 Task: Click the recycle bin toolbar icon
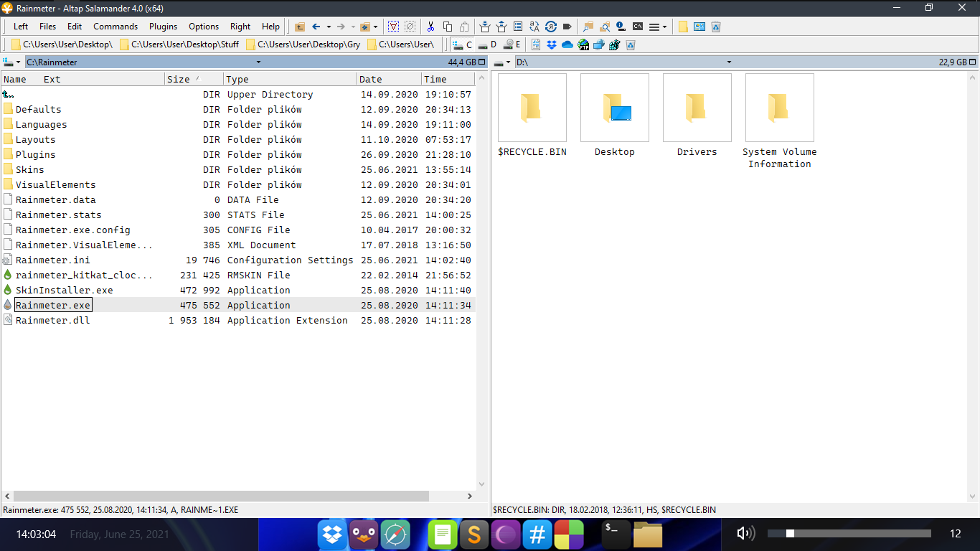715,27
